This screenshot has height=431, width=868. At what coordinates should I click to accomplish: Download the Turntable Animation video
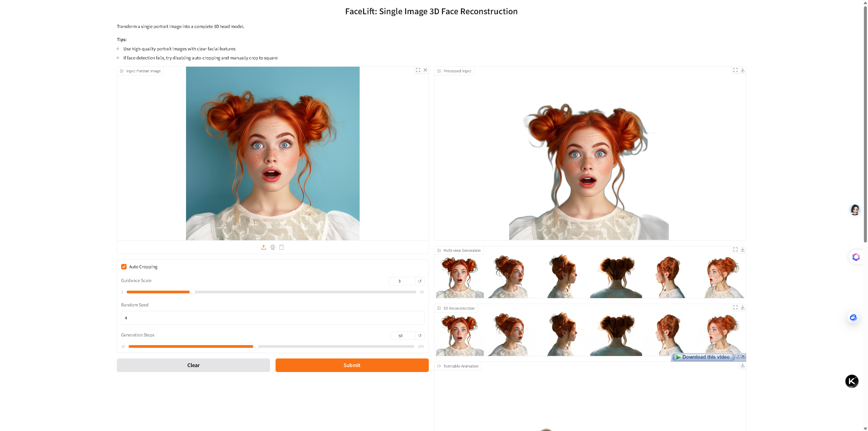click(x=742, y=365)
